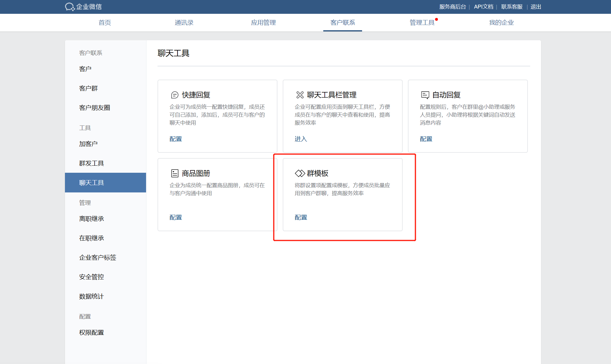
Task: Open 管理工具 tab with red notification dot
Action: coord(422,23)
